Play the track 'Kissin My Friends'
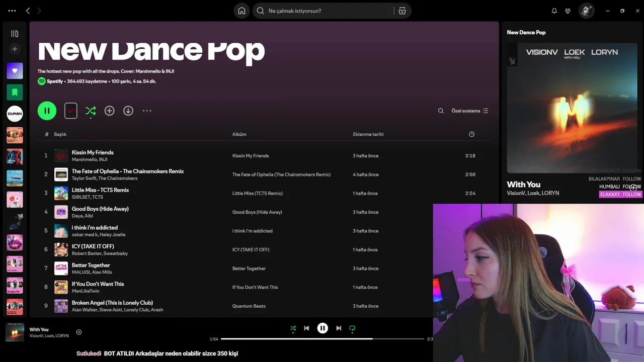This screenshot has height=362, width=644. point(93,152)
